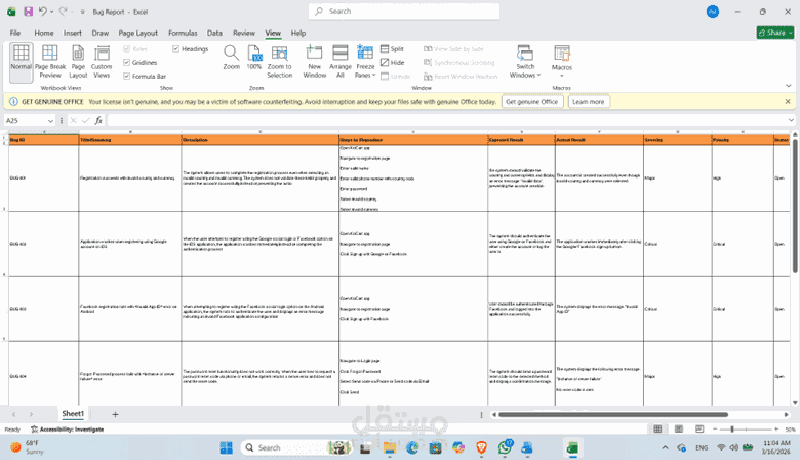Click into the formula bar input

pyautogui.click(x=446, y=120)
